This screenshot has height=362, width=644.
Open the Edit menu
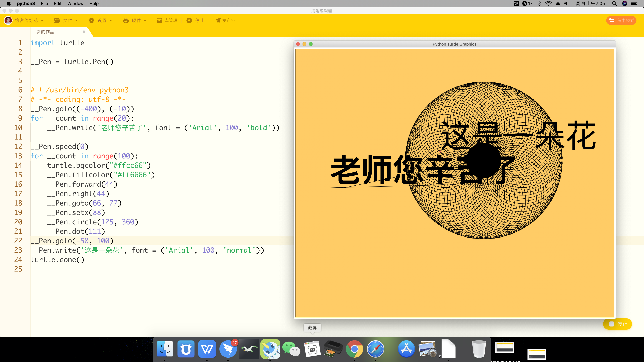point(58,3)
